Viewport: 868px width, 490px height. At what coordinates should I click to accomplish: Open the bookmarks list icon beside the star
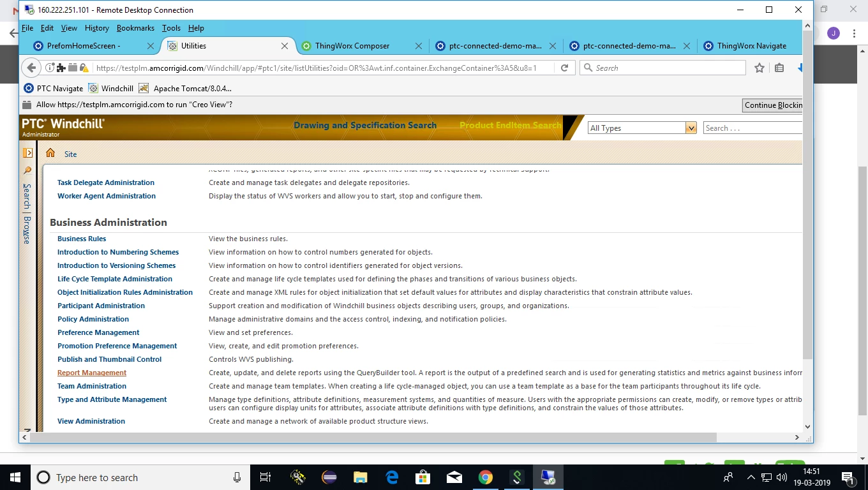click(x=779, y=68)
